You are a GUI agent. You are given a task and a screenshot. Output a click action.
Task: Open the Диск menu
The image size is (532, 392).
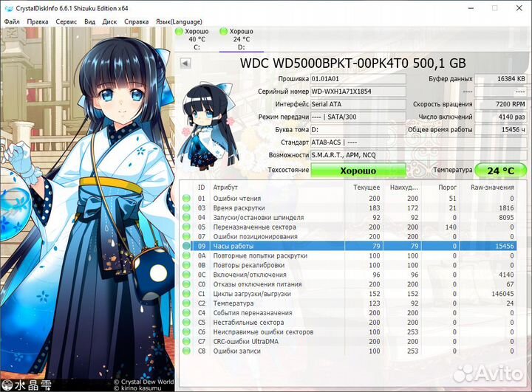109,21
